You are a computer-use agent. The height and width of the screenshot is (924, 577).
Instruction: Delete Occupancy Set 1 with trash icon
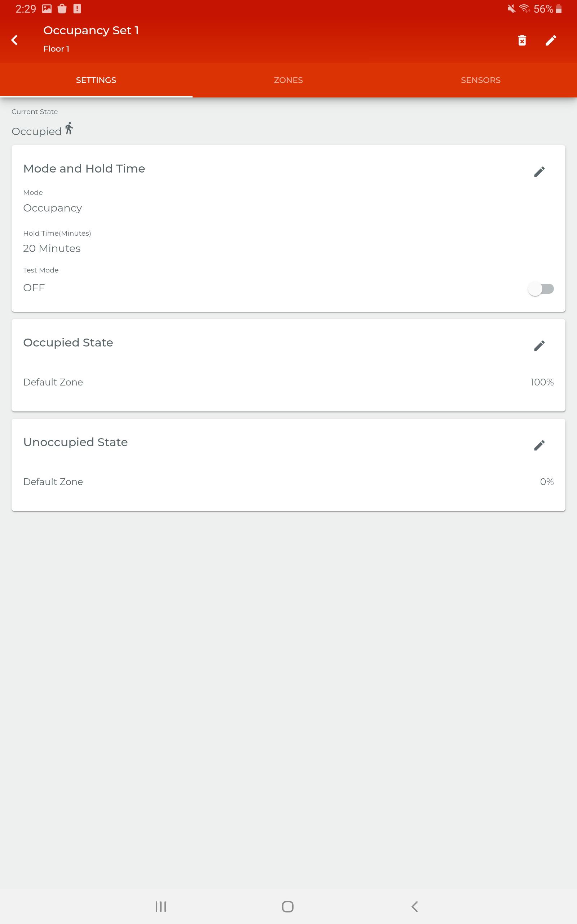point(522,40)
